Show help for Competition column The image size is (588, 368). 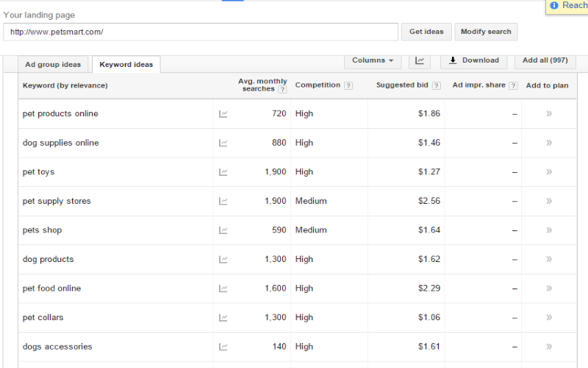[348, 85]
